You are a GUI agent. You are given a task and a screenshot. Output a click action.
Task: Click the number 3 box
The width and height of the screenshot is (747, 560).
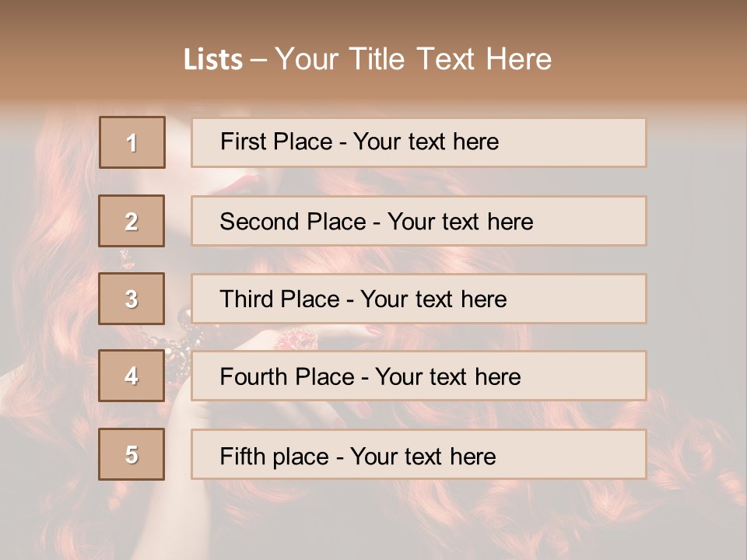132,299
